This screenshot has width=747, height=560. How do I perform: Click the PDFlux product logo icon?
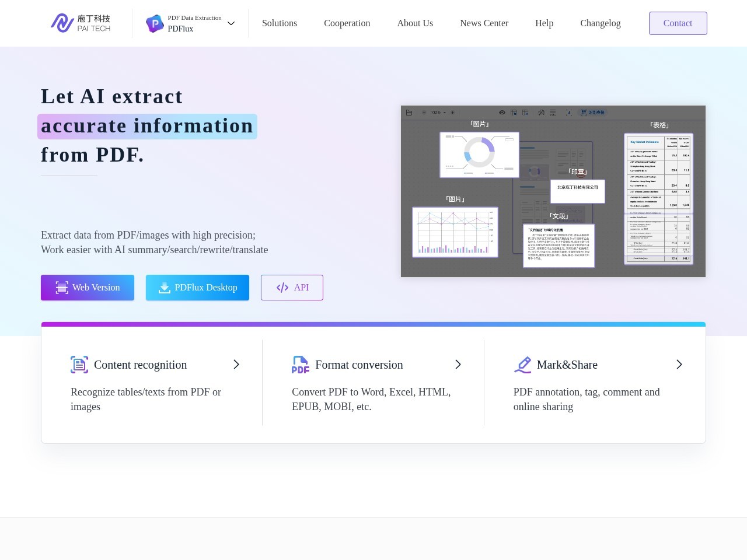pyautogui.click(x=155, y=23)
